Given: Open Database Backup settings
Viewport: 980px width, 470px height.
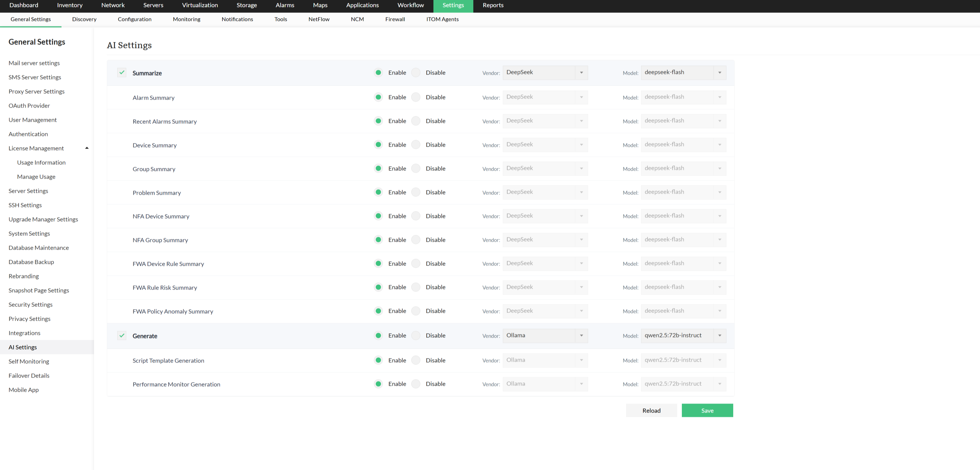Looking at the screenshot, I should [31, 262].
